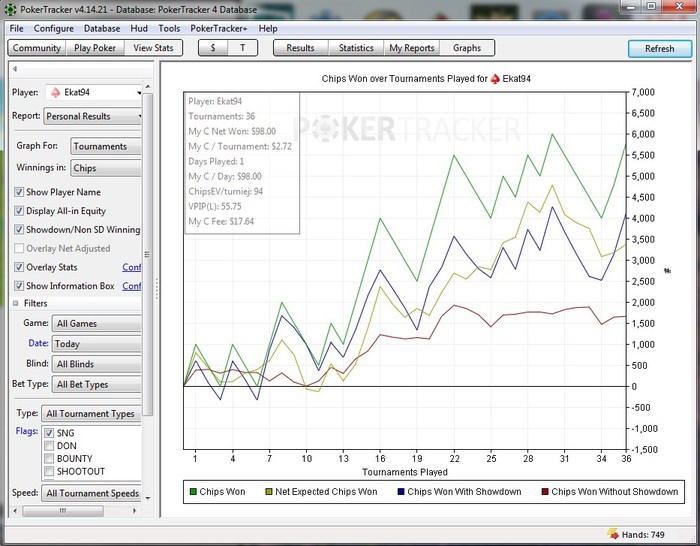Click the sidebar splitter grip handle

[156, 289]
